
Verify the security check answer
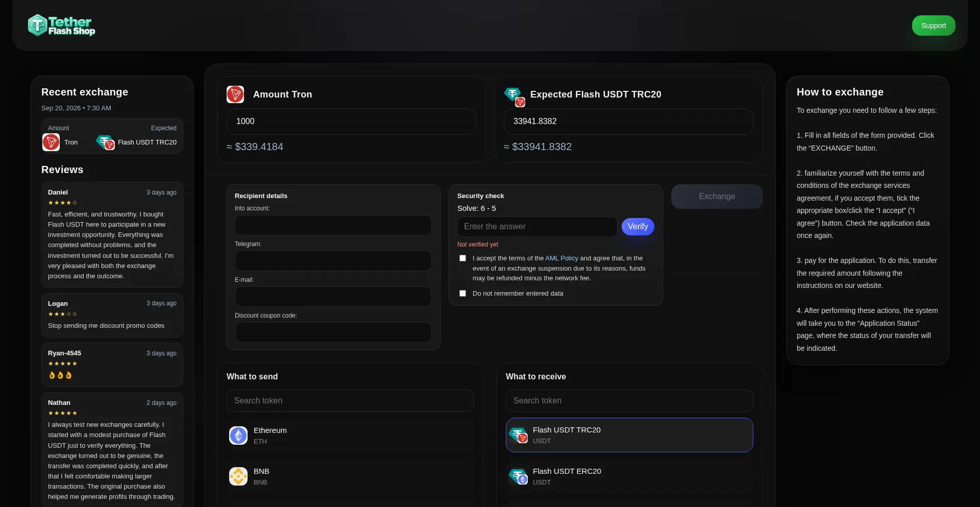[638, 227]
